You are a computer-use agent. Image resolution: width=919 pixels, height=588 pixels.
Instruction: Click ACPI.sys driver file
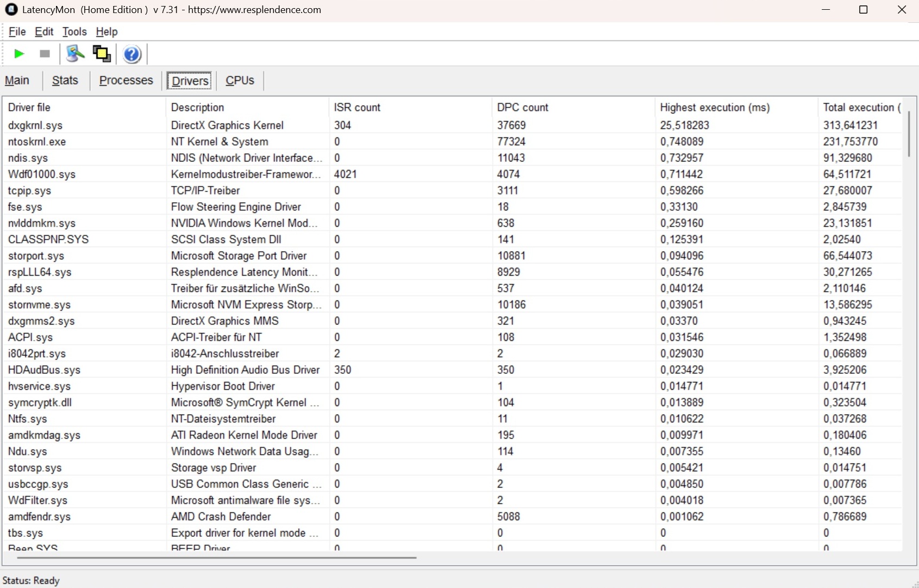30,337
